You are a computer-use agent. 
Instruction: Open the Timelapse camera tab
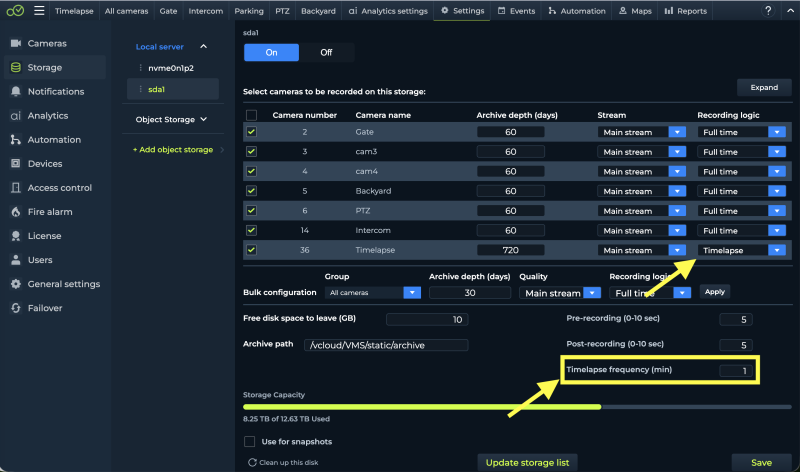(74, 11)
